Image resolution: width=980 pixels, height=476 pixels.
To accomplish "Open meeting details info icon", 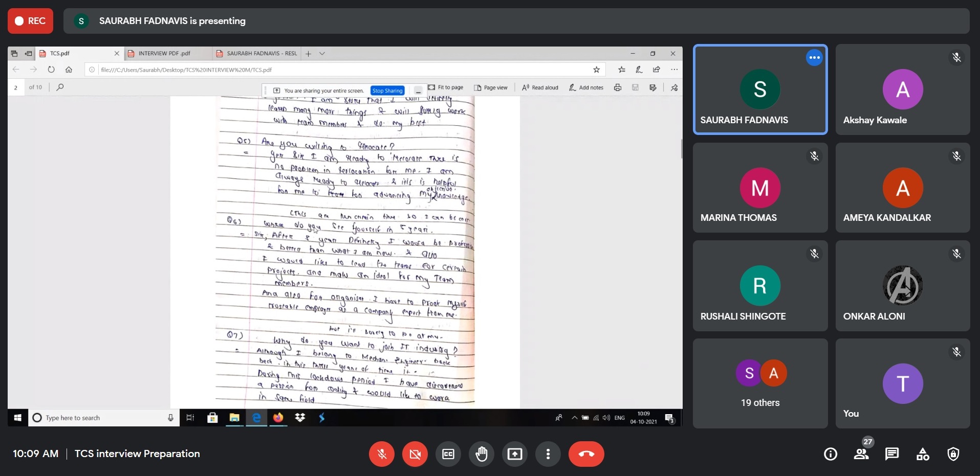I will (831, 454).
